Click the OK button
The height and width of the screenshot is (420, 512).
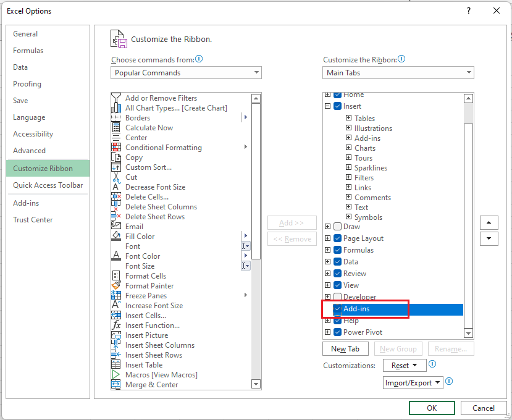432,408
